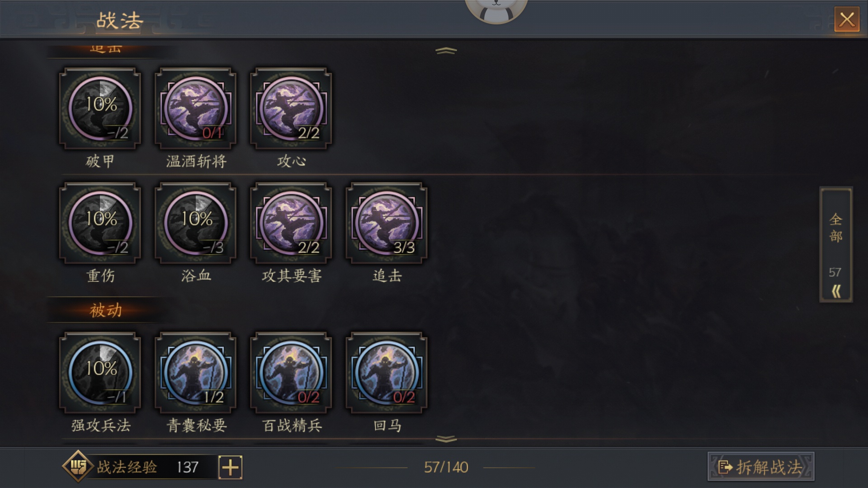
Task: Open the 温酒斩将 tactic
Action: coord(195,108)
